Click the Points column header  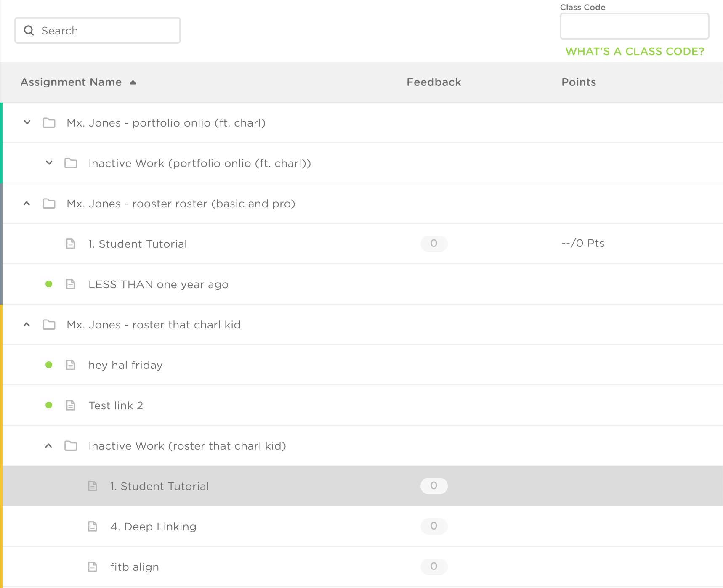[578, 82]
